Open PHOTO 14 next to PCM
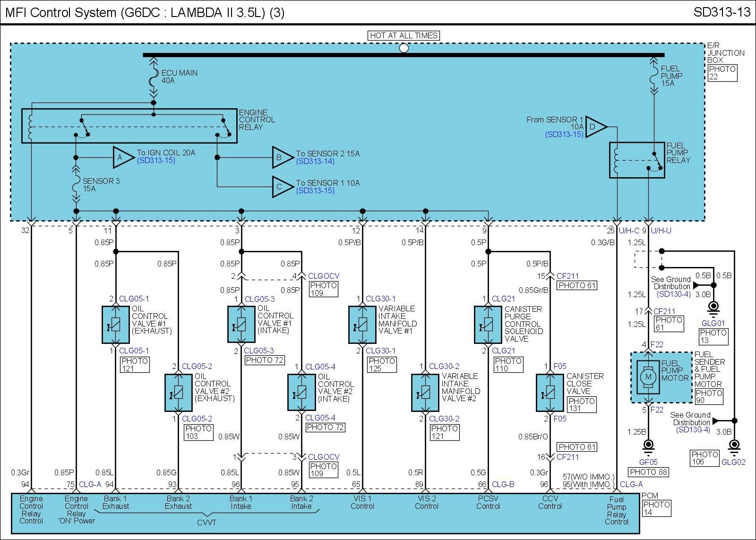756x540 pixels. [656, 508]
